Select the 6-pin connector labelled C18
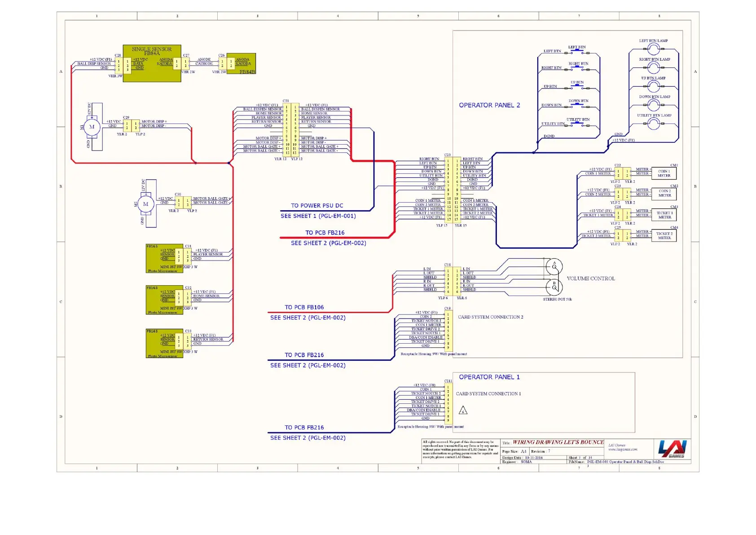The width and height of the screenshot is (756, 535). click(x=453, y=281)
